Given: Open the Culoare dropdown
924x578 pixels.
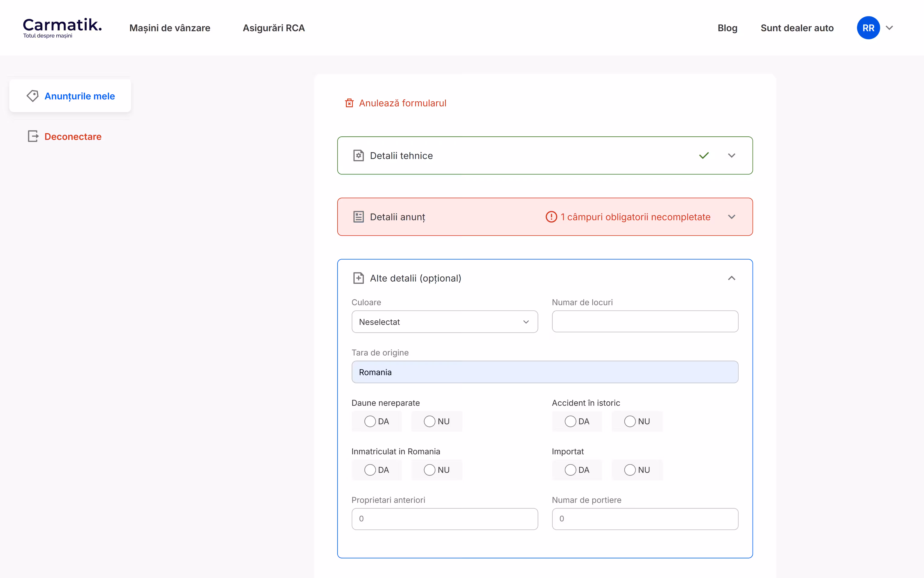Looking at the screenshot, I should (x=444, y=322).
